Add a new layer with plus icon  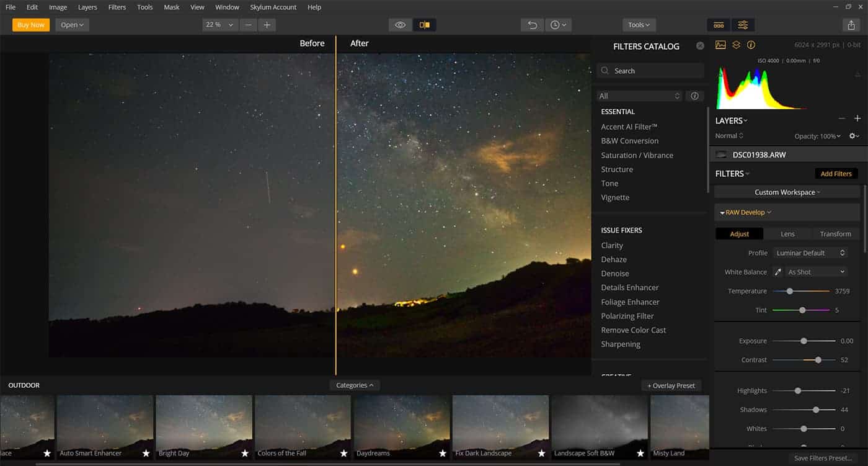(x=857, y=119)
